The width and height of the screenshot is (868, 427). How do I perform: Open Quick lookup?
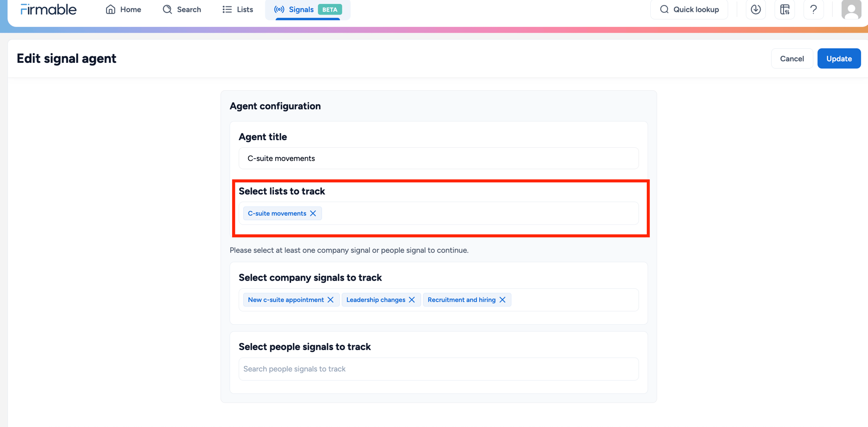point(689,9)
